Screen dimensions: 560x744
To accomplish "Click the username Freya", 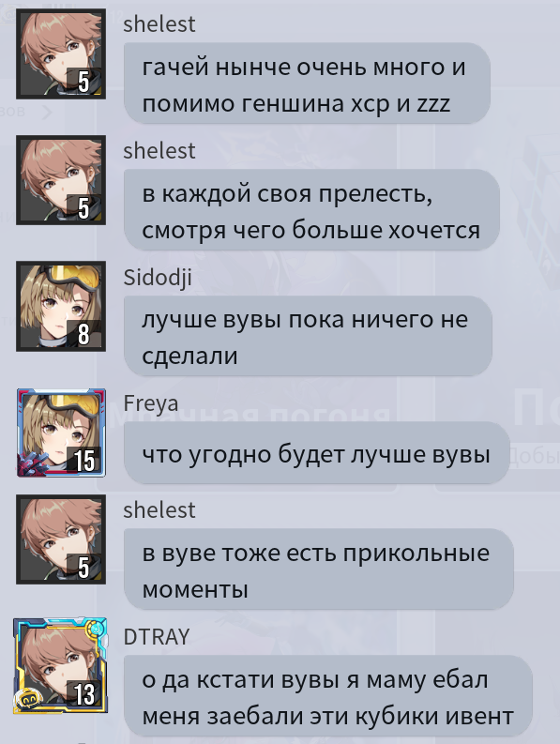I will (x=151, y=403).
